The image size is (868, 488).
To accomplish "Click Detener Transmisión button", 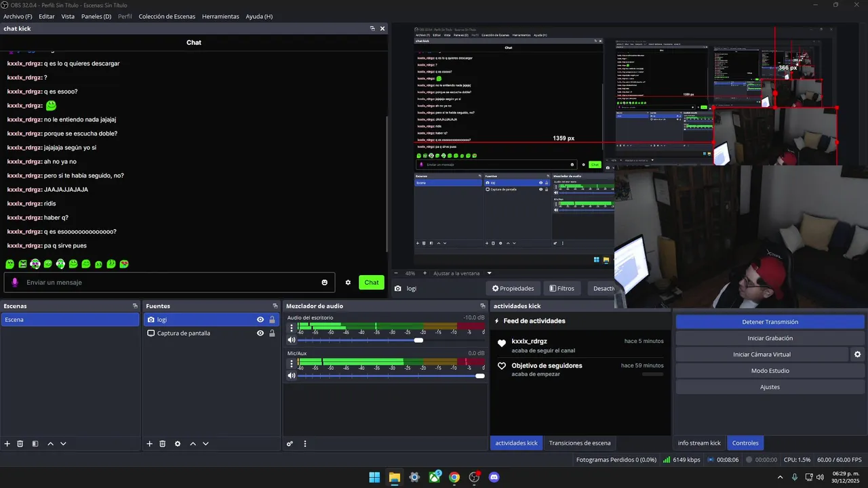I will click(x=770, y=322).
